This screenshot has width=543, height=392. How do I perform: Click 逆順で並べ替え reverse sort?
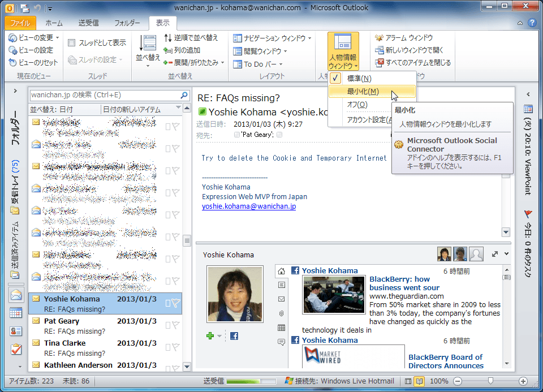[191, 37]
